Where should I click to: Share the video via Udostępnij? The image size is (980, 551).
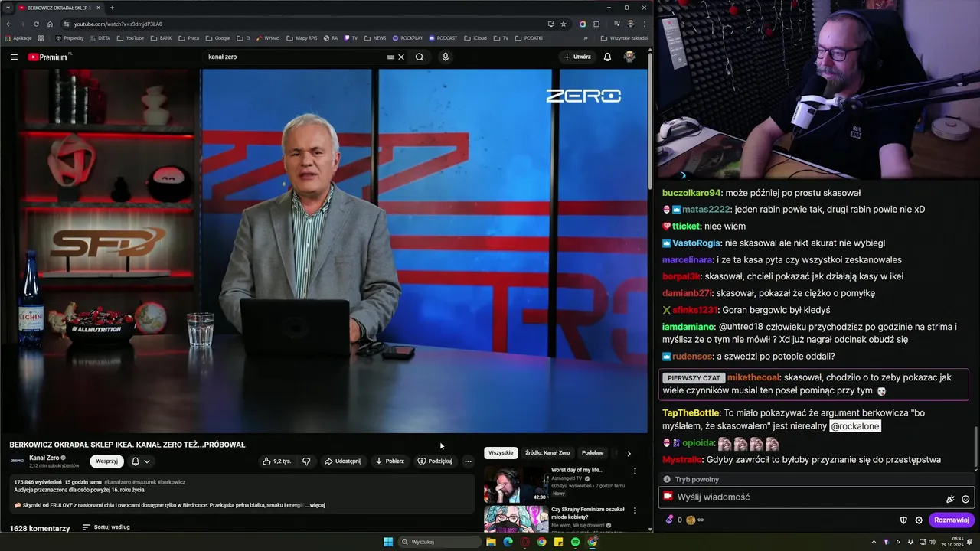[342, 461]
